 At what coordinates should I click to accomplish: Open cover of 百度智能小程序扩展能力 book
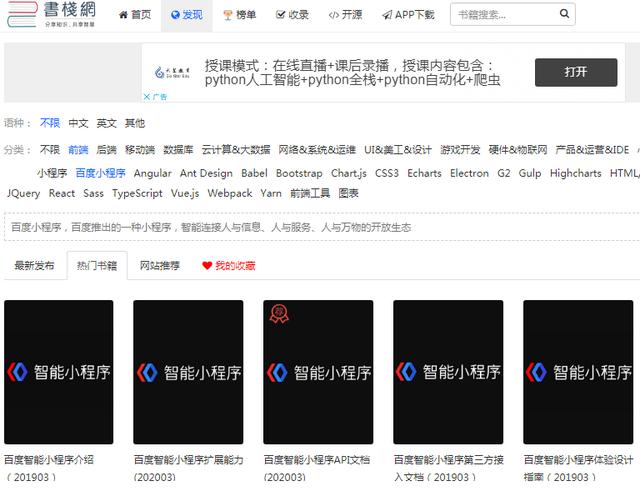click(x=188, y=372)
